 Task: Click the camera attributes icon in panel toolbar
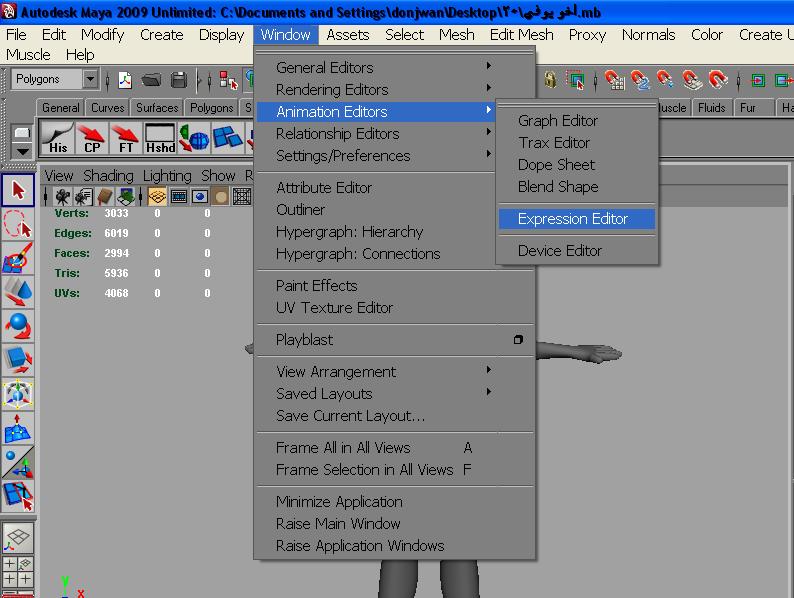[84, 196]
